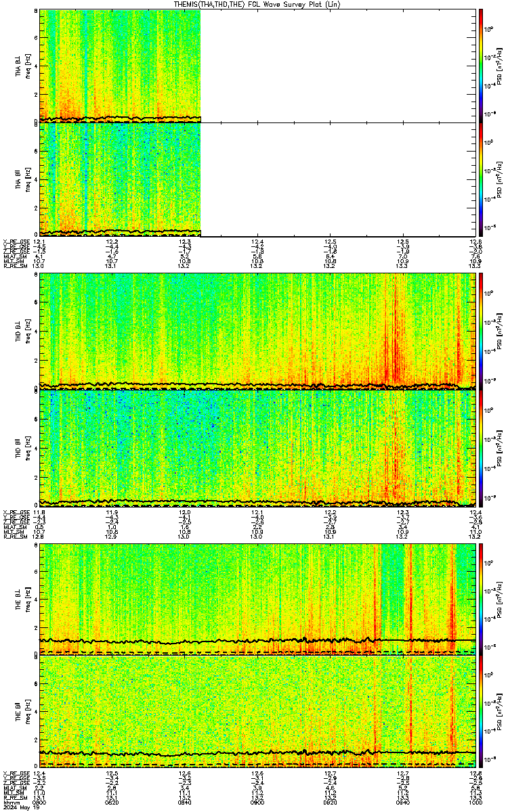Click the THE B-perpendicular PSD color bar
The height and width of the screenshot is (812, 508).
point(481,598)
